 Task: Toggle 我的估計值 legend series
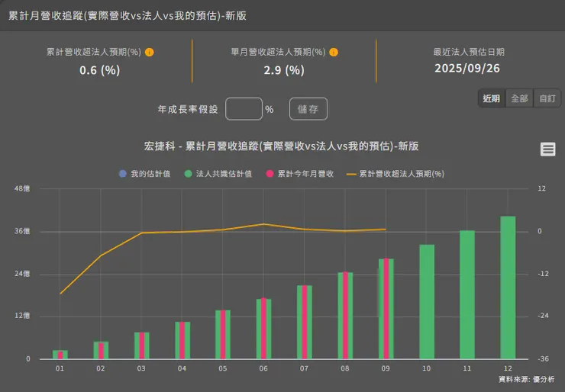point(145,174)
